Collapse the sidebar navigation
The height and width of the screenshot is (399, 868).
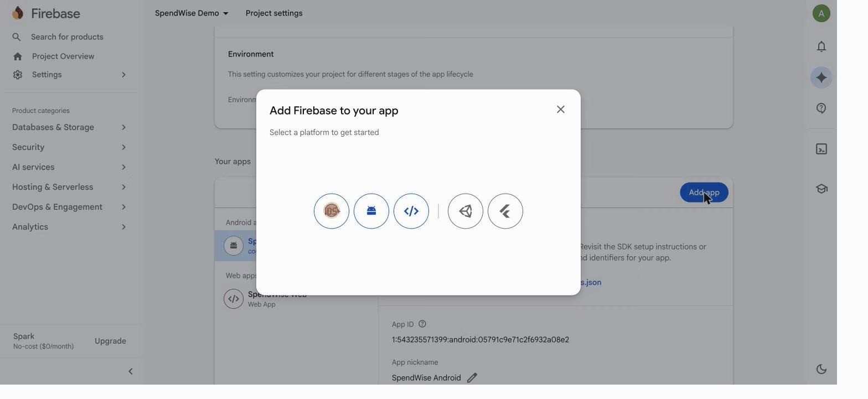[131, 371]
